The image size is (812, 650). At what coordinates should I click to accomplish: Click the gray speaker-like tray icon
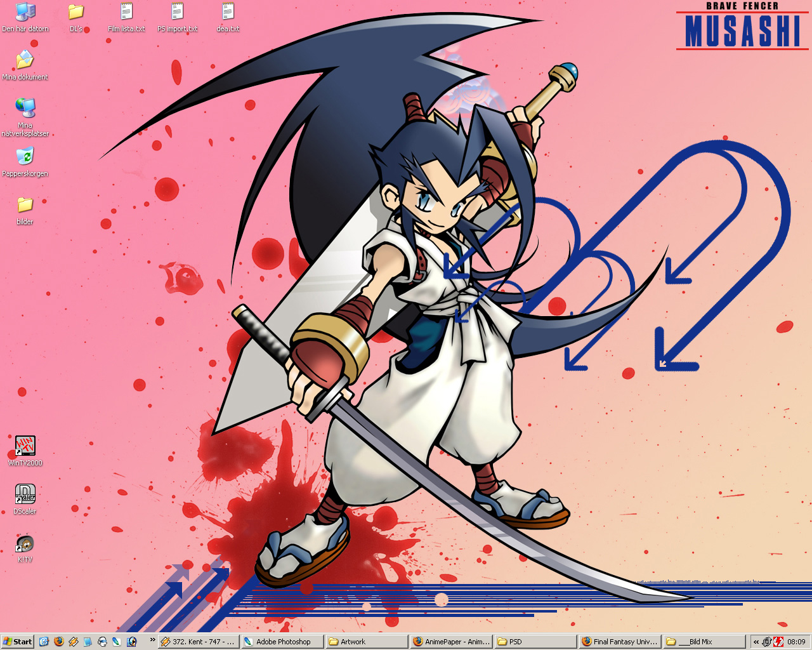coord(767,642)
